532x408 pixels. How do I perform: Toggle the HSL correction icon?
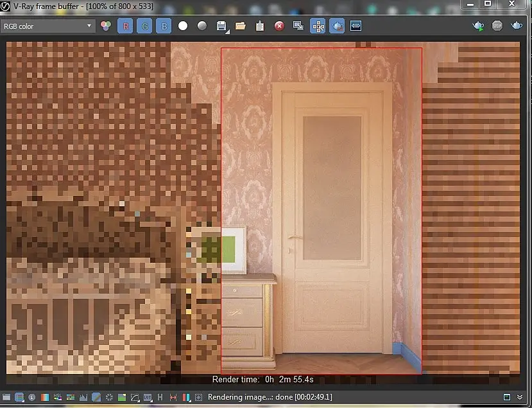pos(58,397)
